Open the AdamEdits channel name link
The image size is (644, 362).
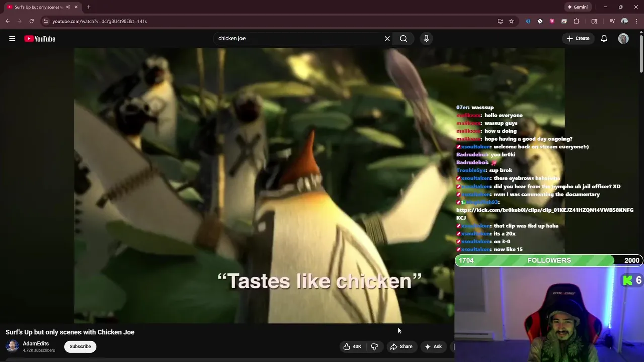tap(36, 344)
